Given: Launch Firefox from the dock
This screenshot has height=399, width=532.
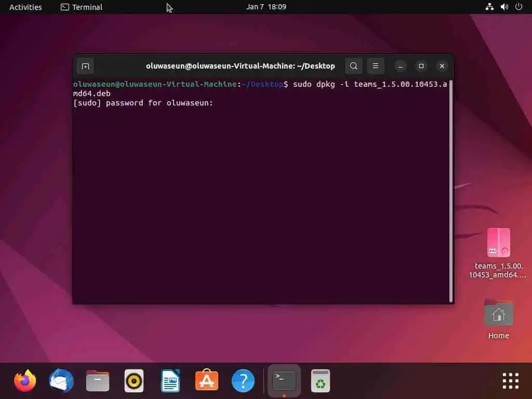Looking at the screenshot, I should [x=24, y=381].
